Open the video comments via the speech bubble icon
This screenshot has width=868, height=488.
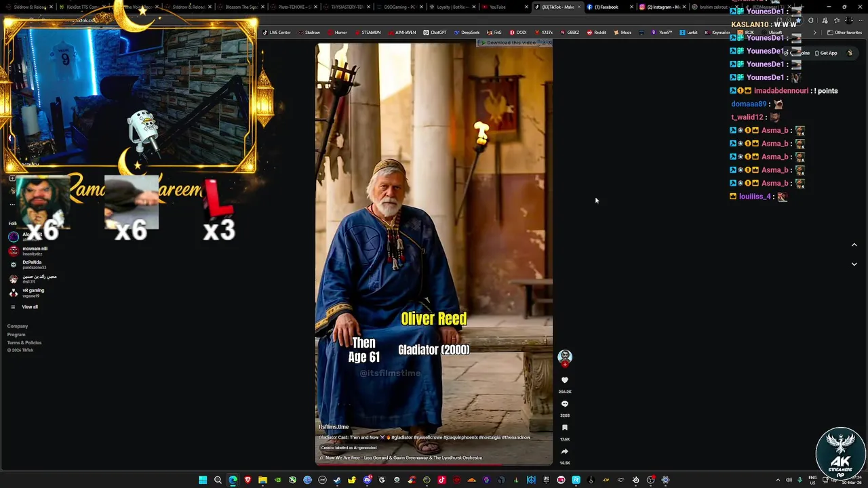click(565, 404)
